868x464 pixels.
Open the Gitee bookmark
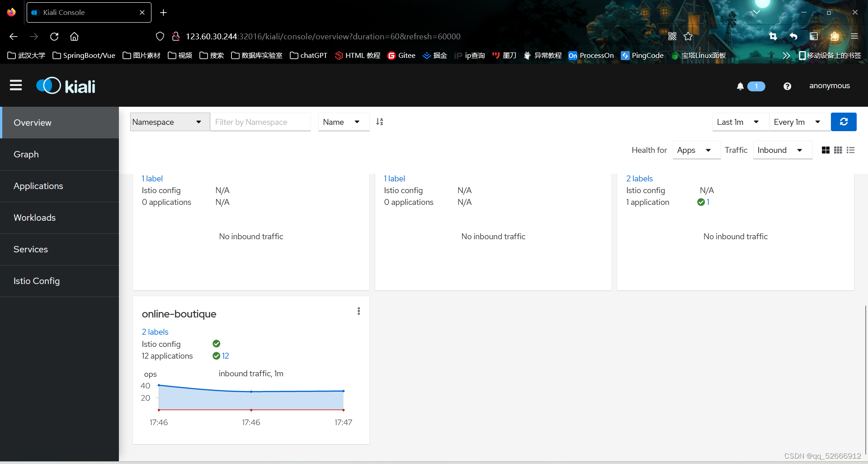click(401, 56)
